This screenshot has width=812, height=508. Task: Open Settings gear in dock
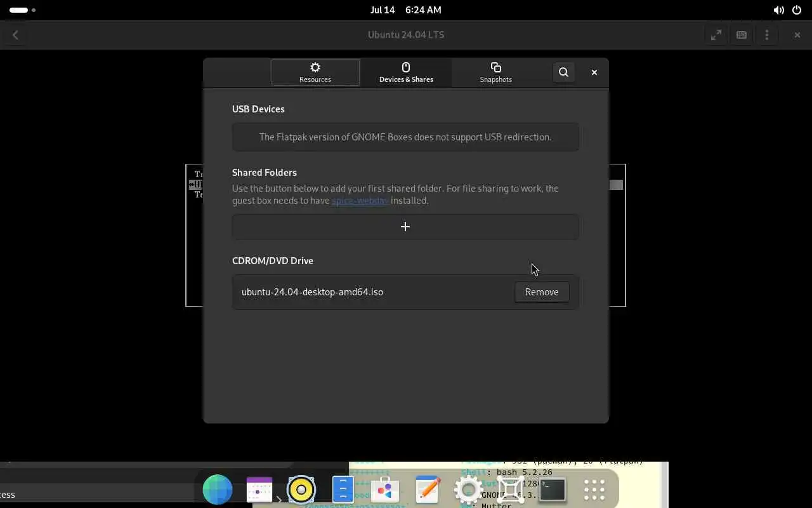469,490
